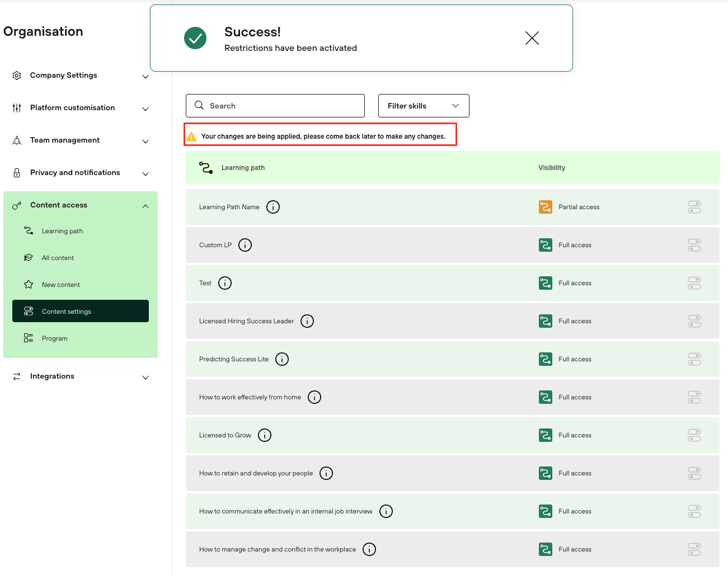
Task: Toggle access switch for How to work effectively from home
Action: 694,397
